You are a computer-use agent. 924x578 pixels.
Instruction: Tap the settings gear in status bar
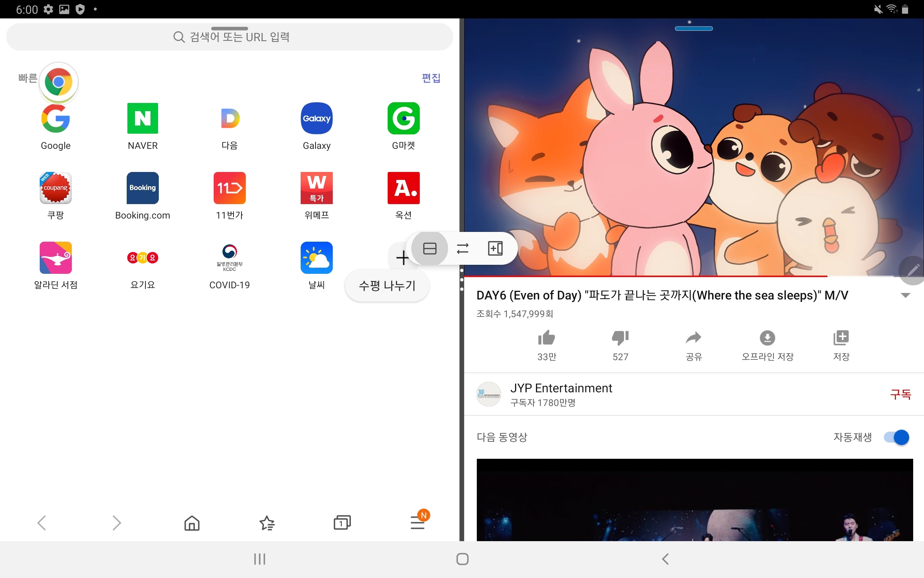pyautogui.click(x=48, y=9)
